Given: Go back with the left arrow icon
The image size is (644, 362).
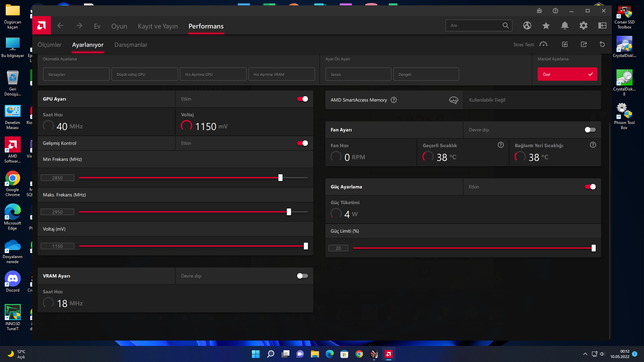Looking at the screenshot, I should click(60, 26).
